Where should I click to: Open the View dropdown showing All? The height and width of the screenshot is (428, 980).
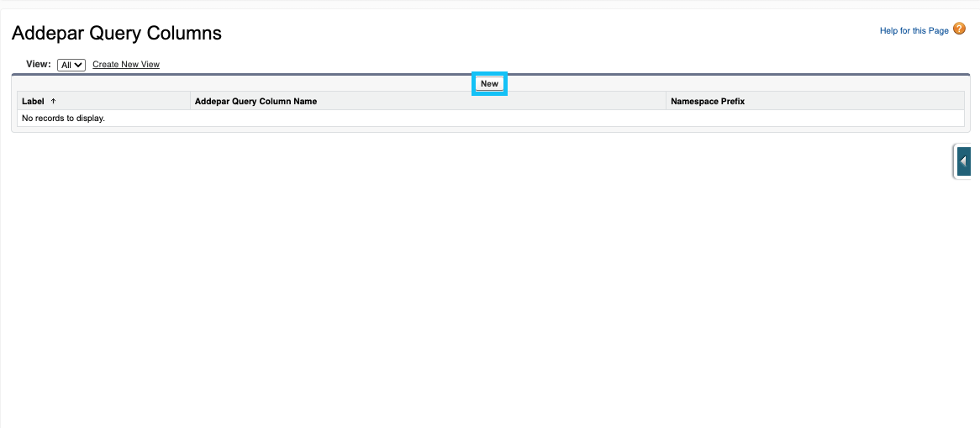(x=71, y=65)
